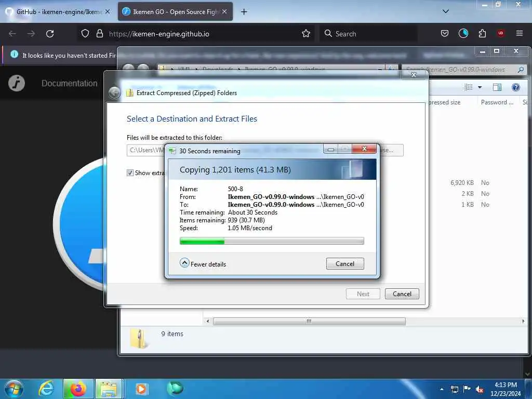The image size is (532, 399).
Task: Click the Ikemen GO site logo
Action: [x=17, y=83]
